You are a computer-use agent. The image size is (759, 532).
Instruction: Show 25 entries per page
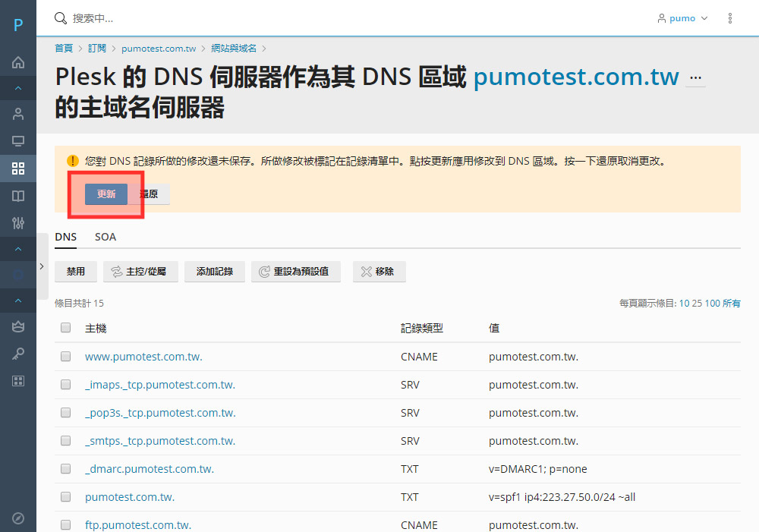(x=697, y=303)
